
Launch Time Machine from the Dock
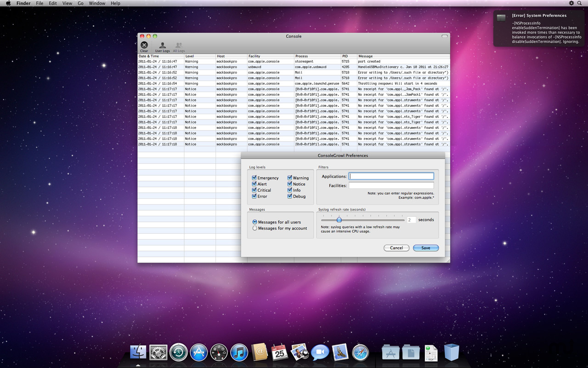pos(178,353)
